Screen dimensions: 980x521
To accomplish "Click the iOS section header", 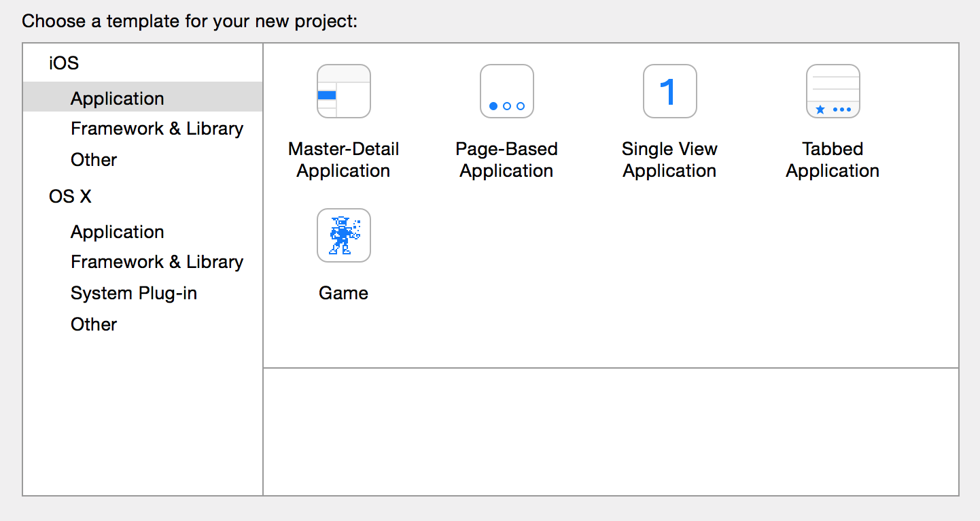I will point(64,63).
